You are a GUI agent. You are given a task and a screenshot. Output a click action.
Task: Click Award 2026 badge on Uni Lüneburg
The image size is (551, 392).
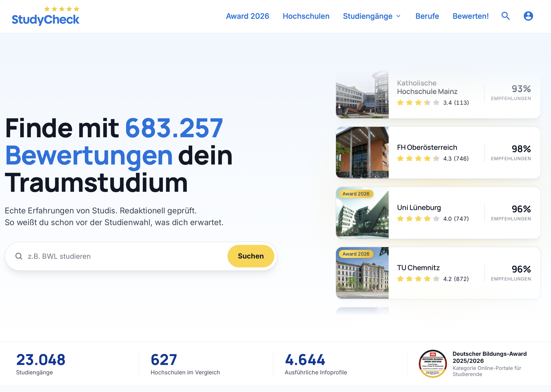(356, 194)
